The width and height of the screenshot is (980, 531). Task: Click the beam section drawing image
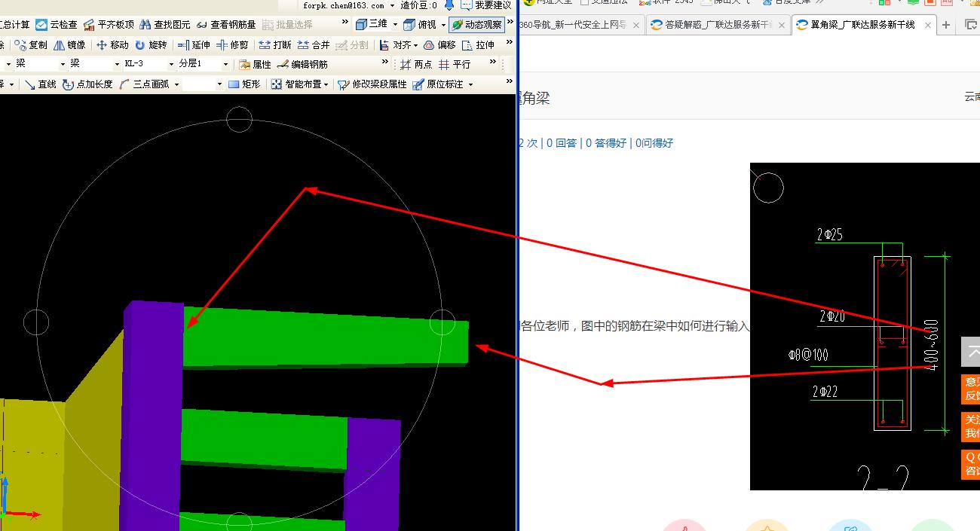[864, 326]
